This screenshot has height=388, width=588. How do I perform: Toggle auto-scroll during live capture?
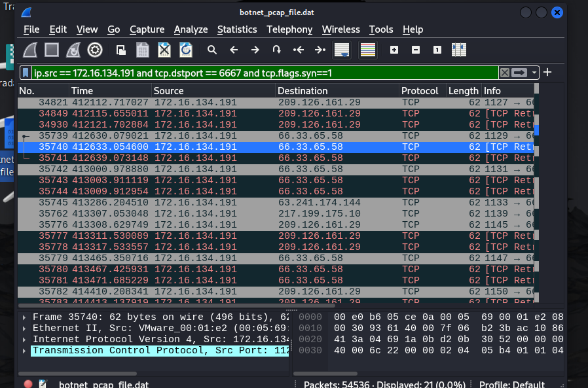[x=341, y=50]
